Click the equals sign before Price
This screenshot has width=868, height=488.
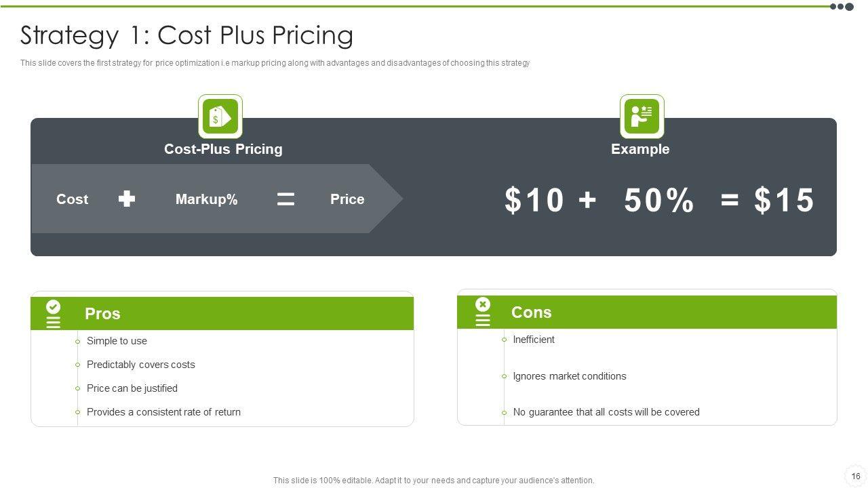click(285, 199)
